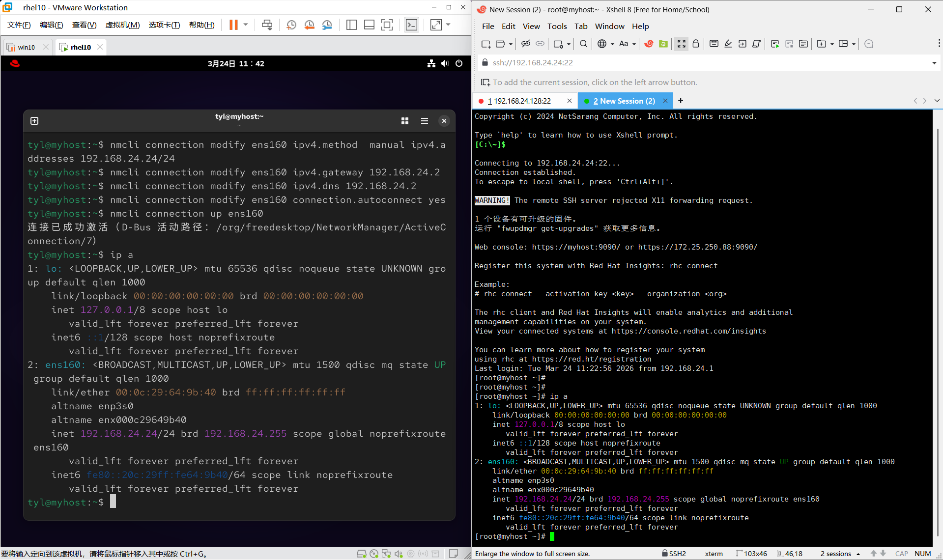Expand the new tab group dropdown arrow
Viewport: 943px width, 560px height.
click(832, 44)
